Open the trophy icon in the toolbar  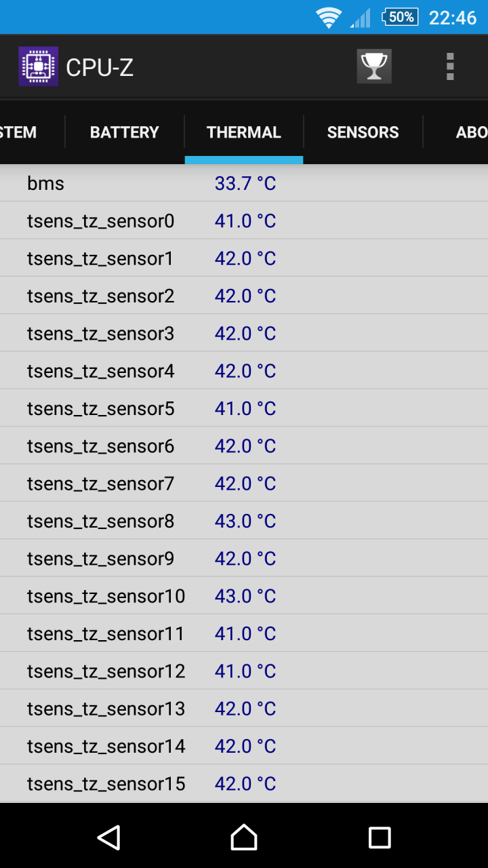pos(374,66)
